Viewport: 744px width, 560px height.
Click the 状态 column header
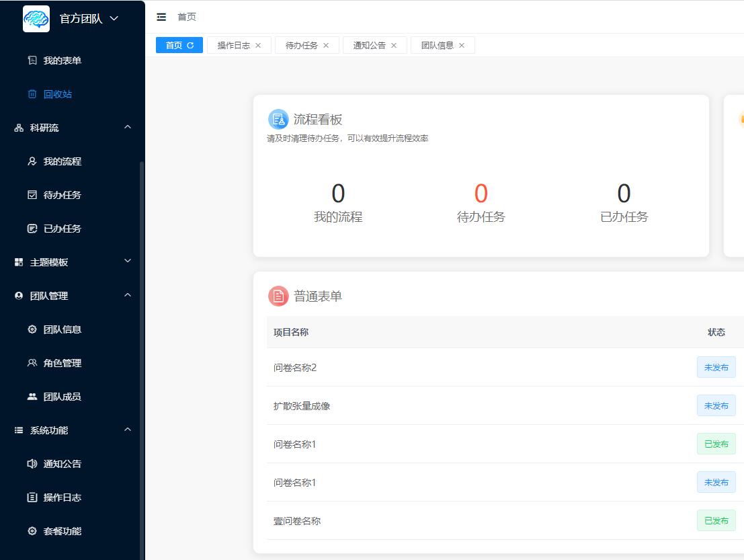(716, 332)
